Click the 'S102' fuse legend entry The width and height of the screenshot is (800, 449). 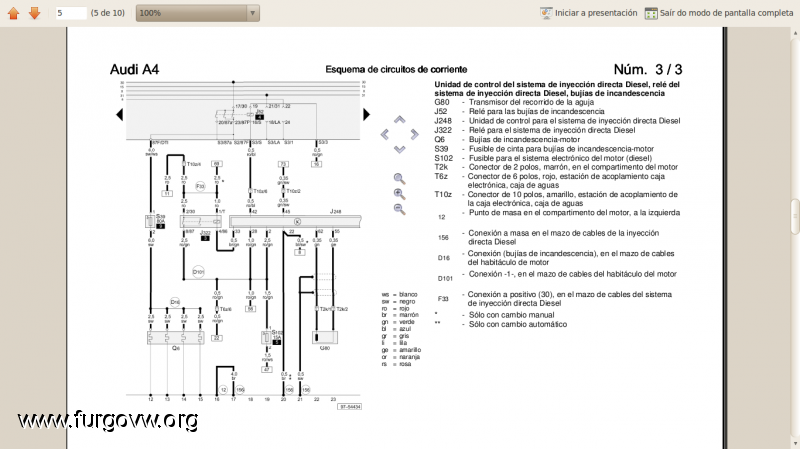pyautogui.click(x=543, y=158)
